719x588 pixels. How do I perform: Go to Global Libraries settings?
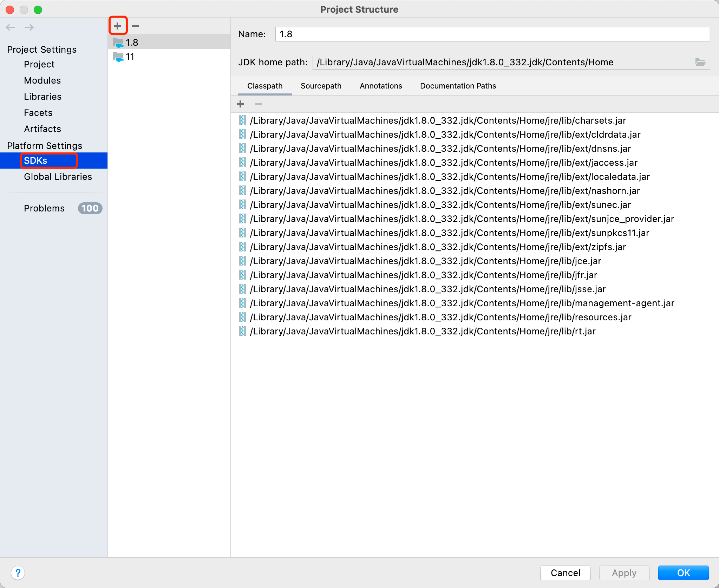58,177
